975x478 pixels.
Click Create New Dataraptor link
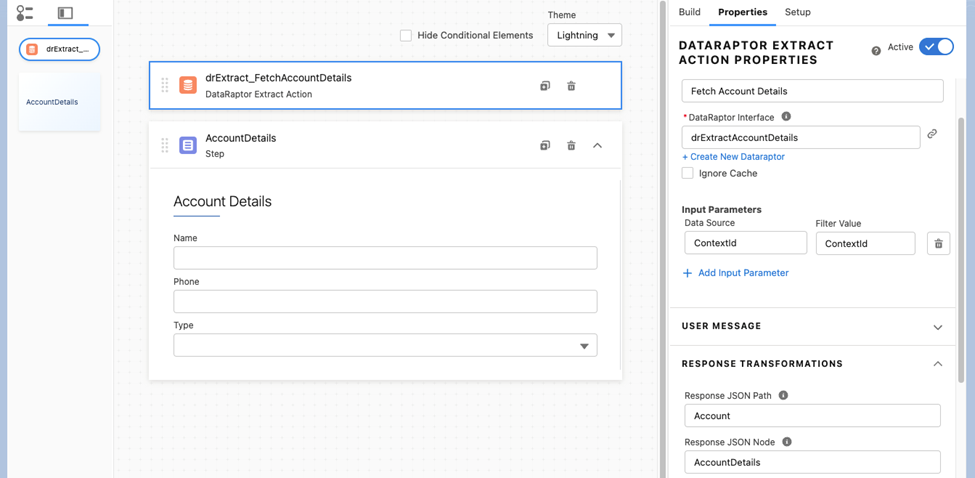[733, 157]
